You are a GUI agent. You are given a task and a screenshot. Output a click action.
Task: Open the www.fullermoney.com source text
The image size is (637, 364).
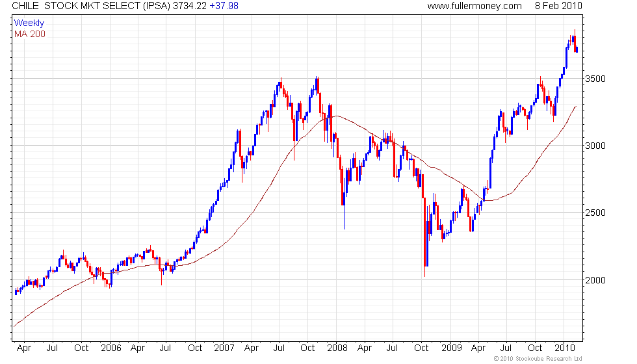(x=474, y=6)
